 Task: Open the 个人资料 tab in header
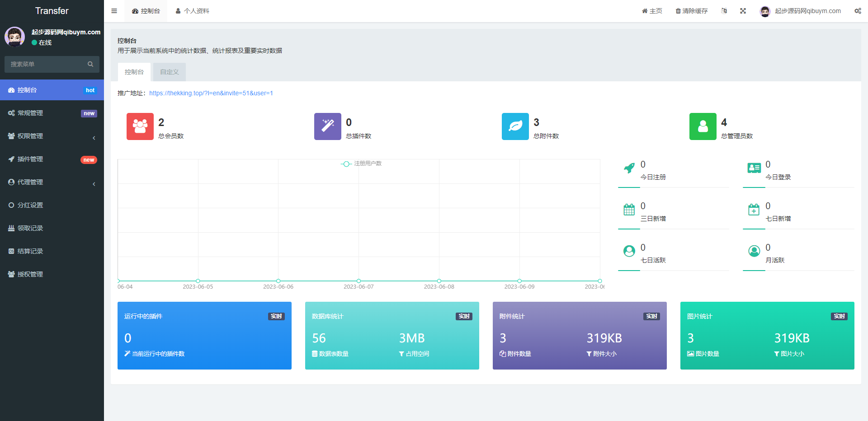coord(193,11)
